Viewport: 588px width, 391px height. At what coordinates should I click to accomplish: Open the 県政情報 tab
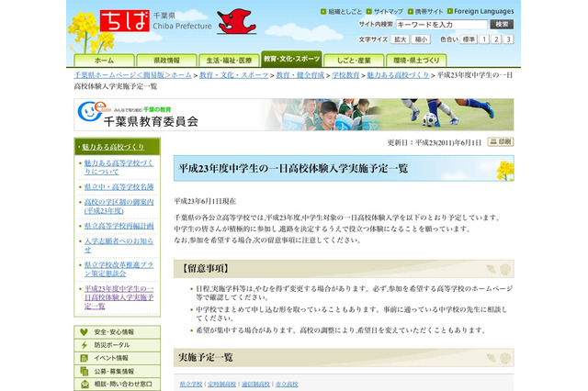[166, 61]
